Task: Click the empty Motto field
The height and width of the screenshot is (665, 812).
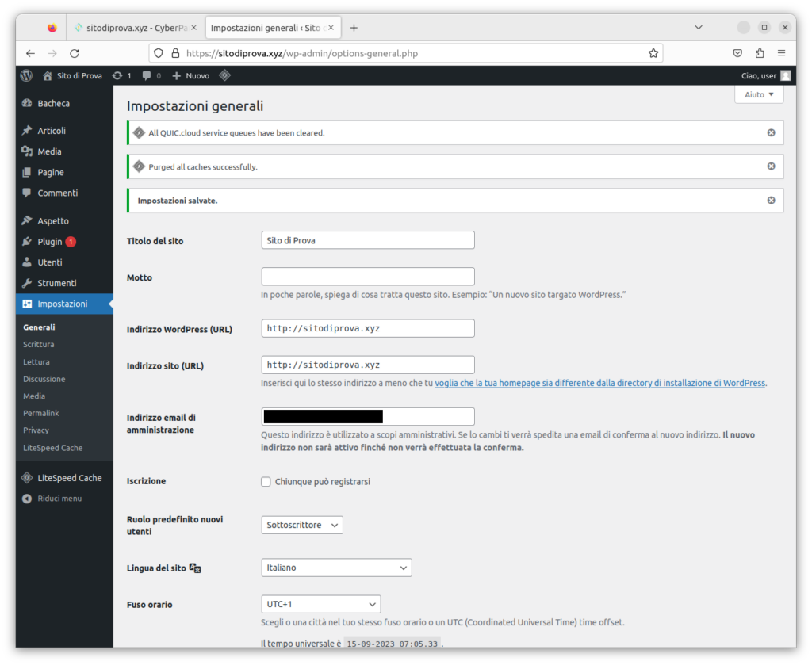Action: click(368, 277)
